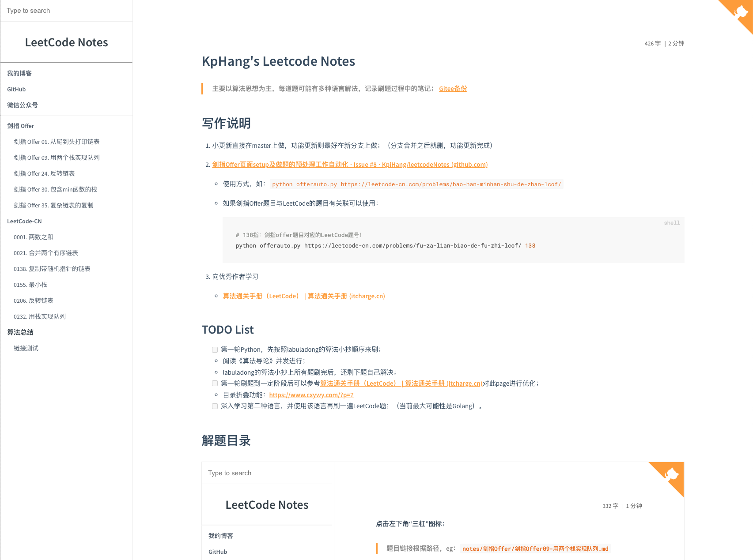Open 0021. 合并两个有序链表
Screen dimensions: 753x560
pyautogui.click(x=46, y=253)
